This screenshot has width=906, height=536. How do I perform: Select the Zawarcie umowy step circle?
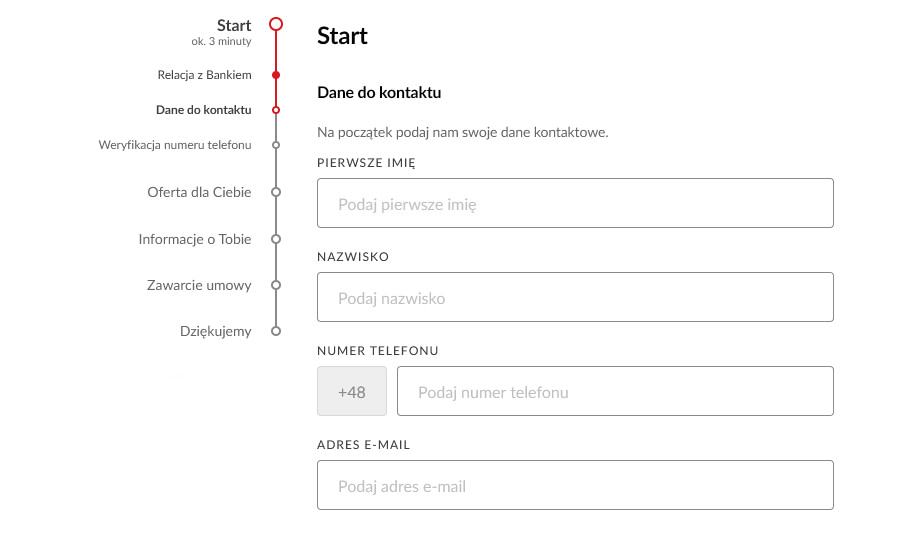coord(276,285)
